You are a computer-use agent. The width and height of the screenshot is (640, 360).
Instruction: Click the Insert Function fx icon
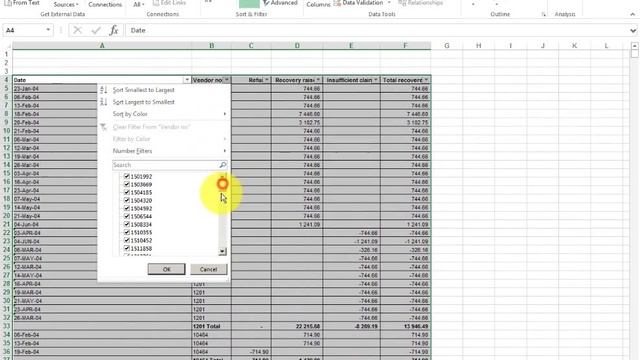(114, 30)
